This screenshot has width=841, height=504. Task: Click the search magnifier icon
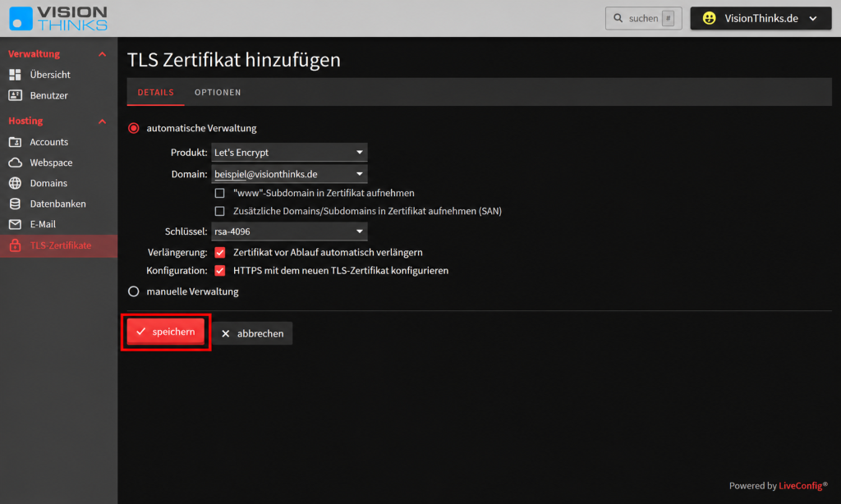pos(618,18)
